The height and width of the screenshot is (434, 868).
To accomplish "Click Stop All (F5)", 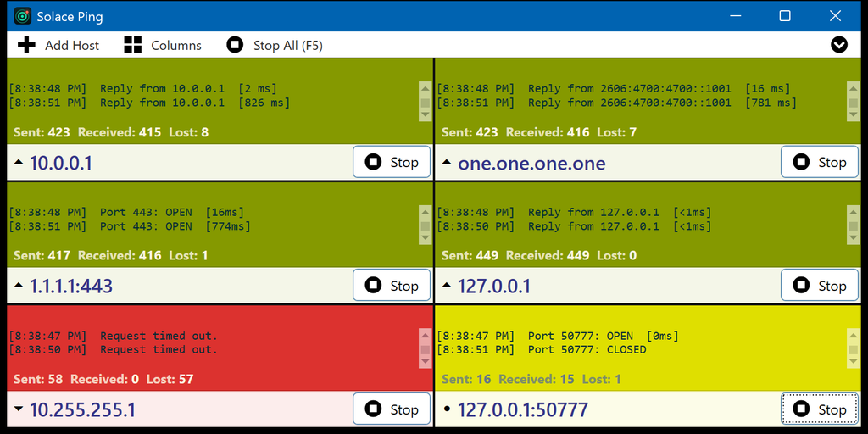I will pos(288,46).
